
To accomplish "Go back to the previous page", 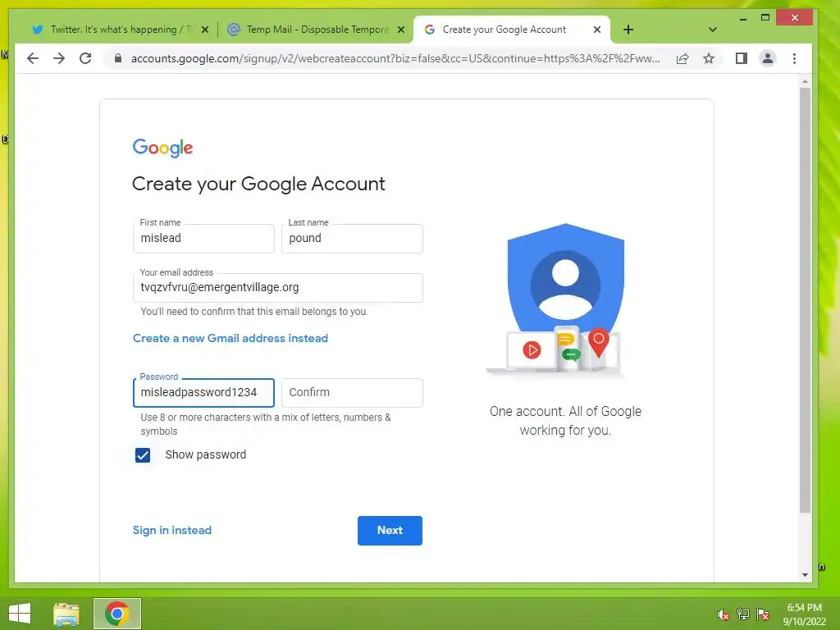I will coord(33,58).
